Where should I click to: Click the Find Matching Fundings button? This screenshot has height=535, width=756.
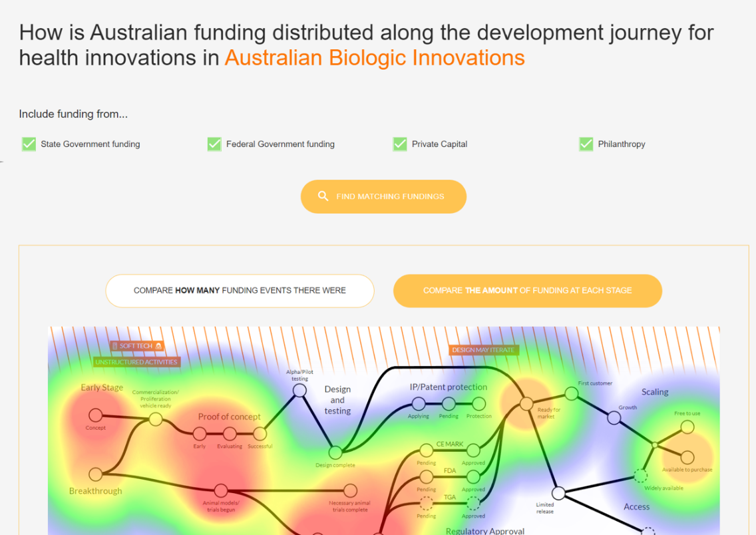(383, 197)
